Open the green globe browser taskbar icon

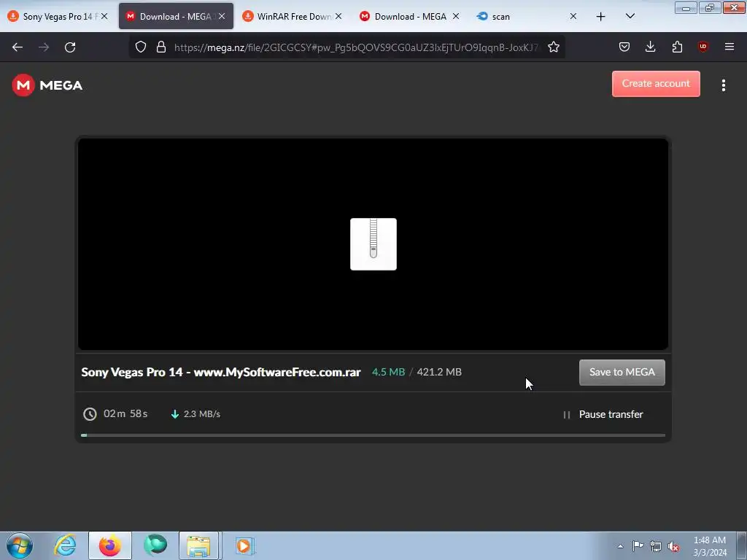155,545
